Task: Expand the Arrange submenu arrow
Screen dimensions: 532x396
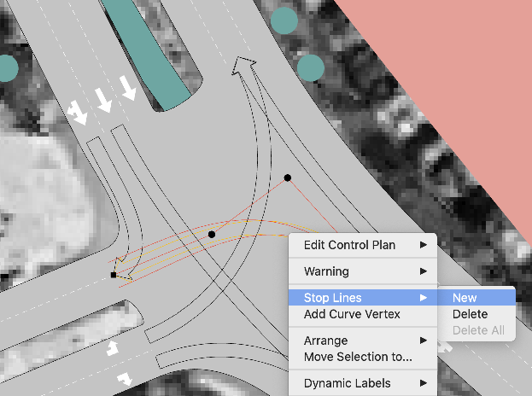Action: [x=424, y=341]
